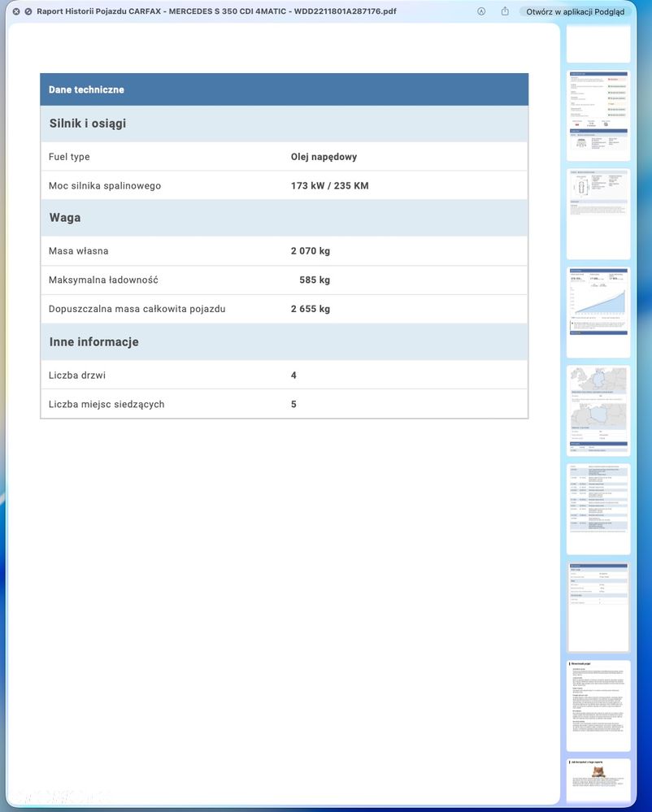Click the full-screen toggle icon in title bar
The height and width of the screenshot is (812, 652).
[x=28, y=11]
